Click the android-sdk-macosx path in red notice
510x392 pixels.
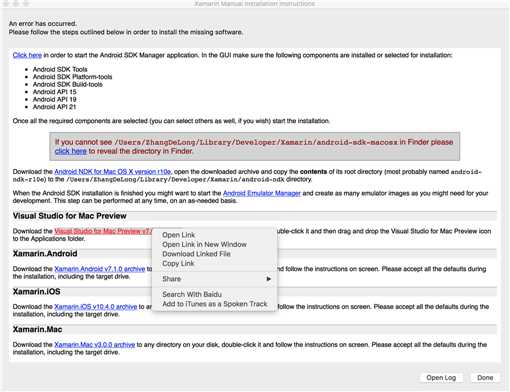coord(256,142)
